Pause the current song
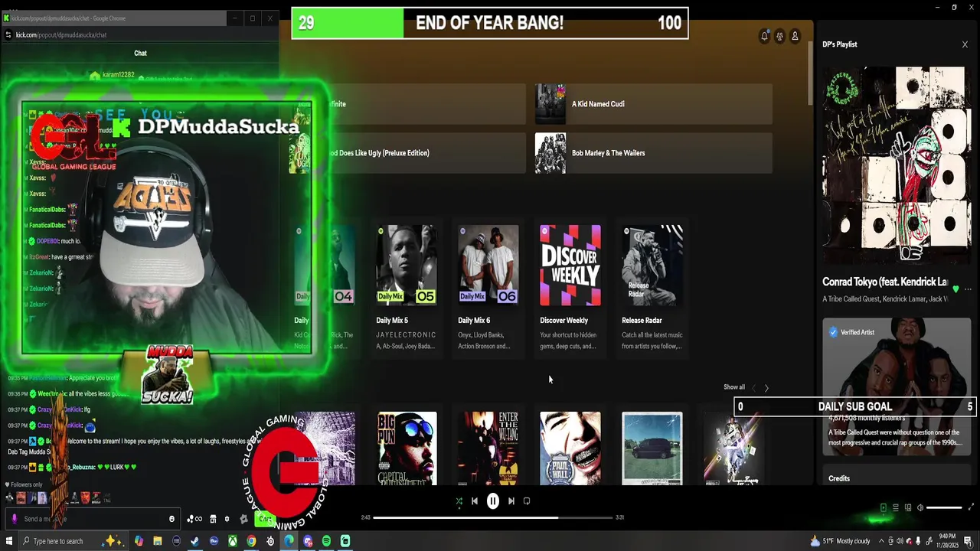Viewport: 980px width, 551px height. pyautogui.click(x=493, y=501)
